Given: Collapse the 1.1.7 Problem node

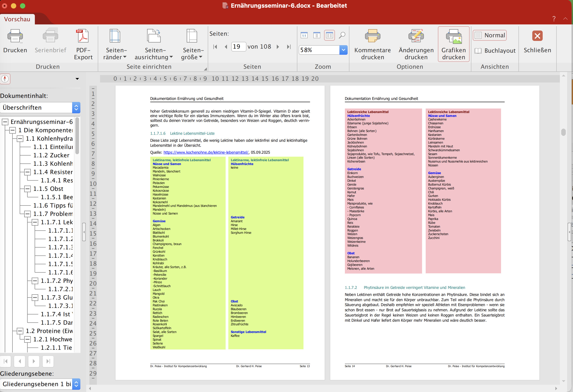Looking at the screenshot, I should click(27, 214).
